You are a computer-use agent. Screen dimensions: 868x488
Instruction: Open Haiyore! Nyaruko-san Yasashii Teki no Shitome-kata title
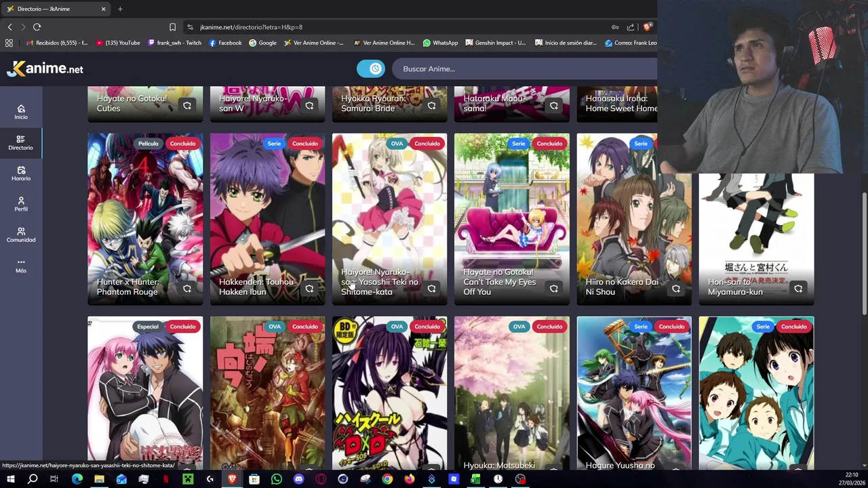pyautogui.click(x=380, y=282)
